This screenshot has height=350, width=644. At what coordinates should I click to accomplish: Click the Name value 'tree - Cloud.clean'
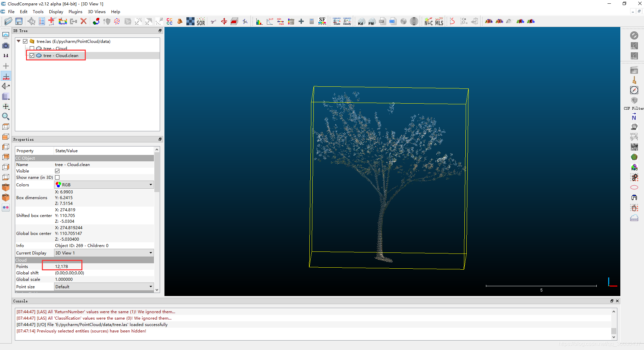coord(72,165)
